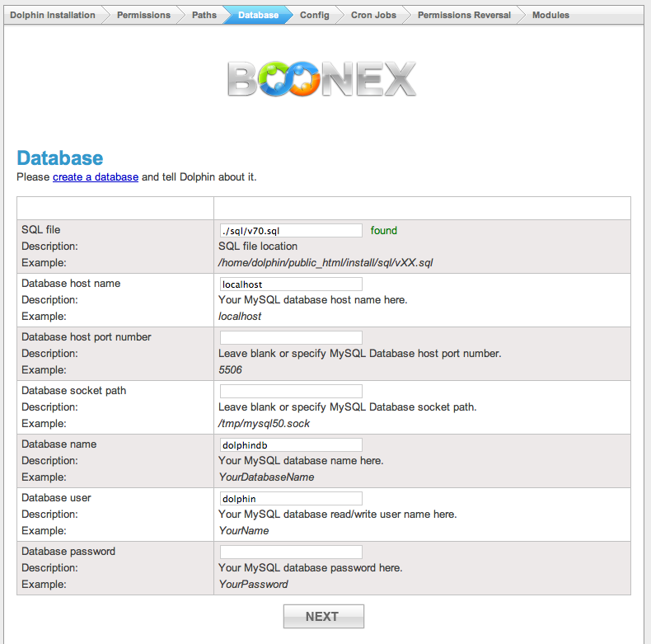Image resolution: width=651 pixels, height=644 pixels.
Task: Follow the 'create a database' link
Action: click(x=96, y=177)
